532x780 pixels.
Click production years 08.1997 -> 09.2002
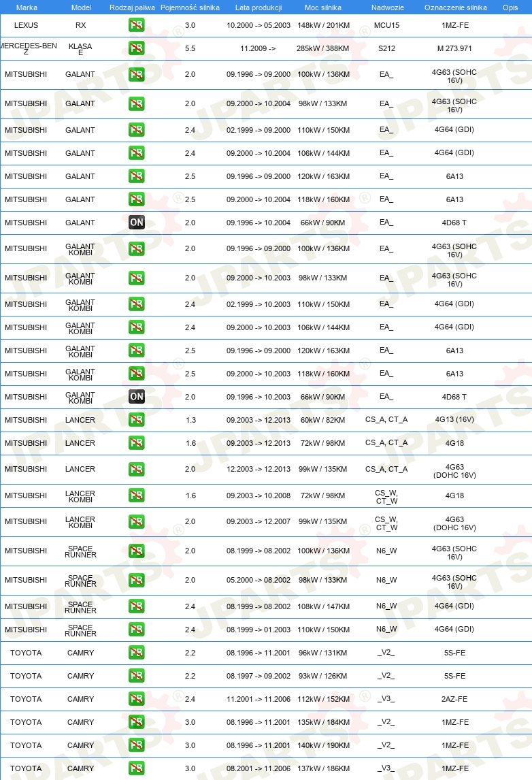click(258, 676)
